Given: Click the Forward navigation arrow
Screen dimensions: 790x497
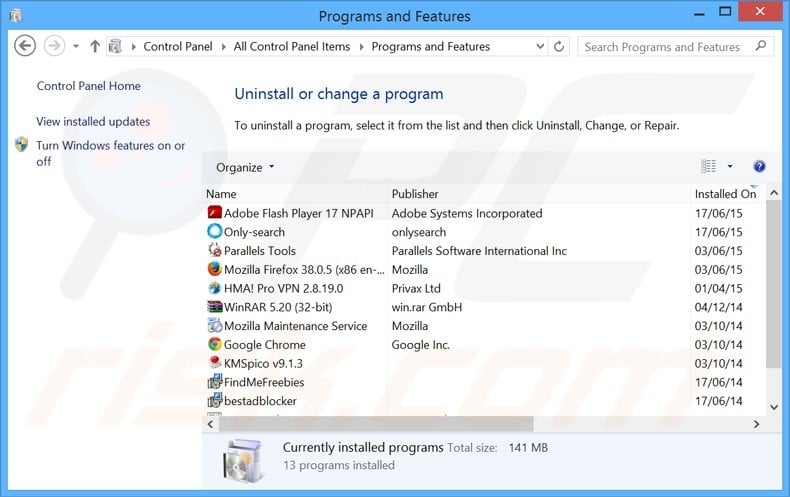Looking at the screenshot, I should coord(54,46).
